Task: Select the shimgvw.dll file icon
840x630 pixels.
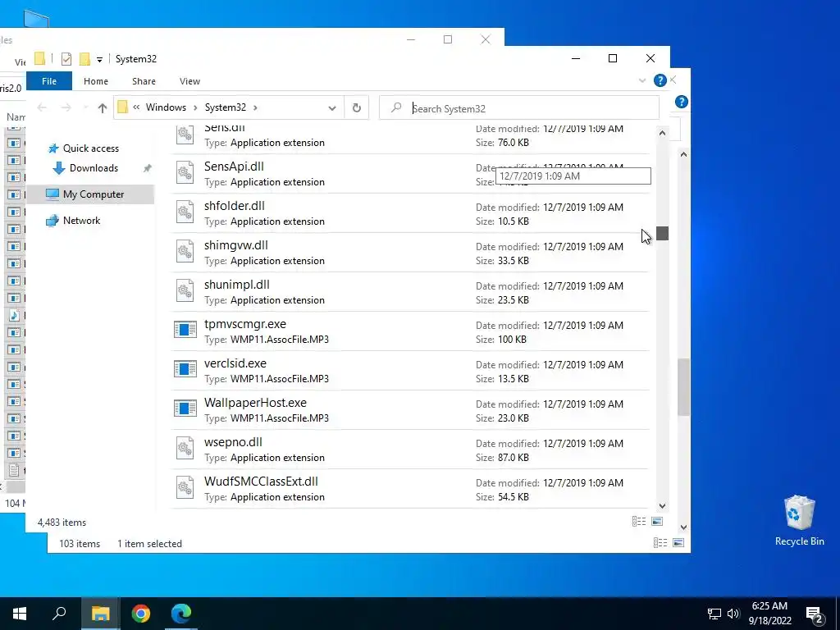Action: 185,252
